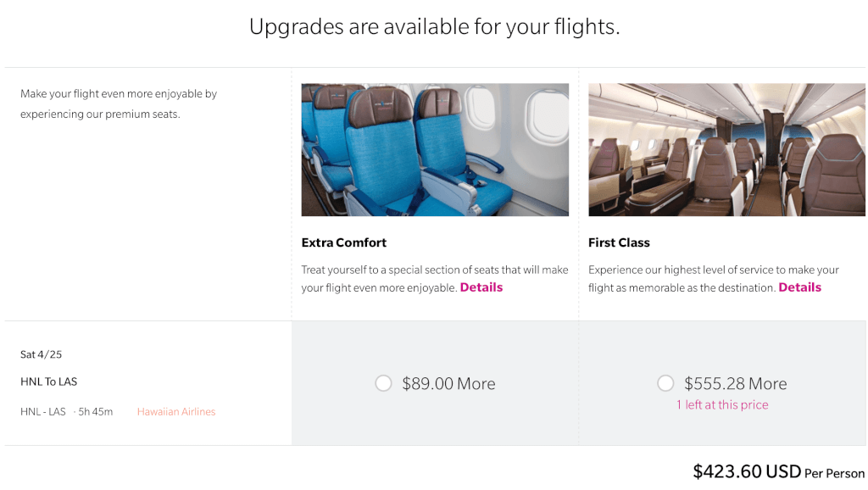Screen dimensions: 868x490
Task: Select the $89.00 Extra Comfort radio button
Action: point(383,383)
